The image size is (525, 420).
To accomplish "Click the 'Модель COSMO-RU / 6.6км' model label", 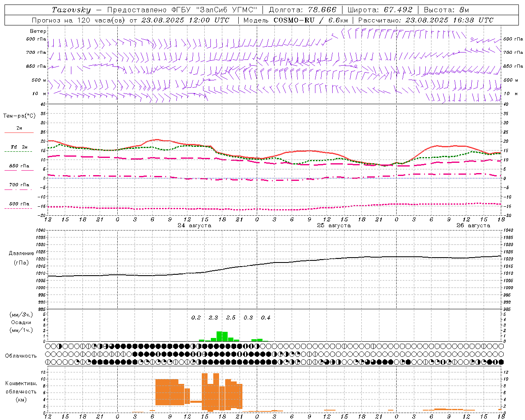I will [295, 20].
